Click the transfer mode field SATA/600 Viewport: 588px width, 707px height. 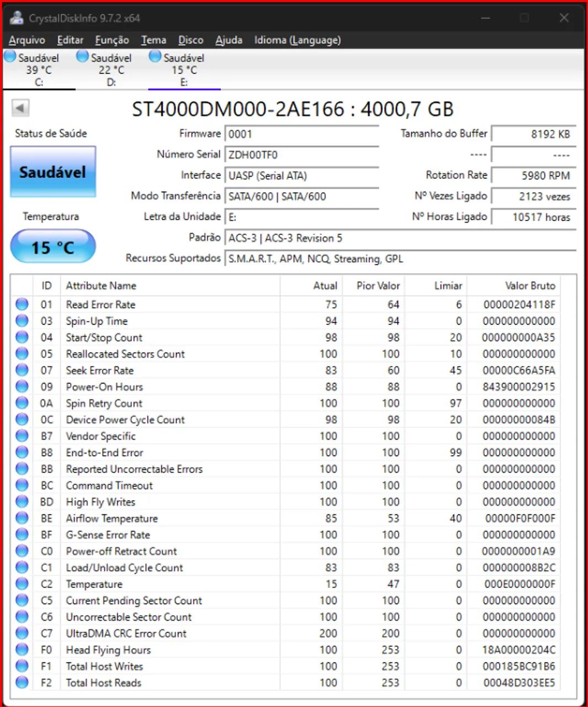tap(301, 197)
